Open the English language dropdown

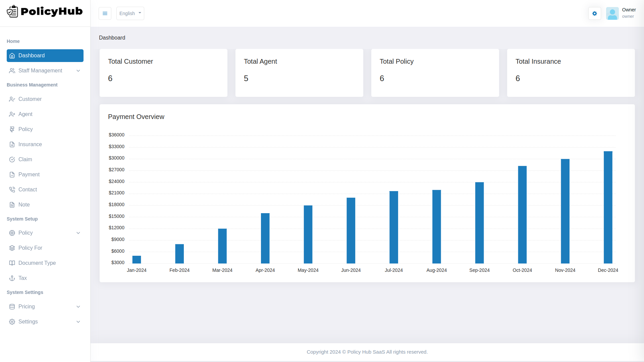pos(130,13)
